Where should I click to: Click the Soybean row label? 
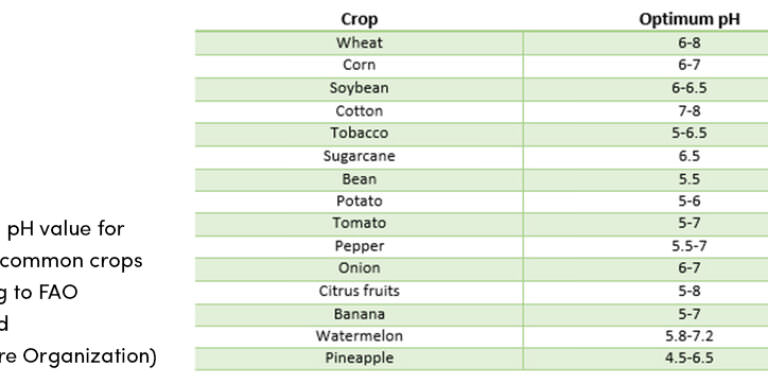point(359,88)
